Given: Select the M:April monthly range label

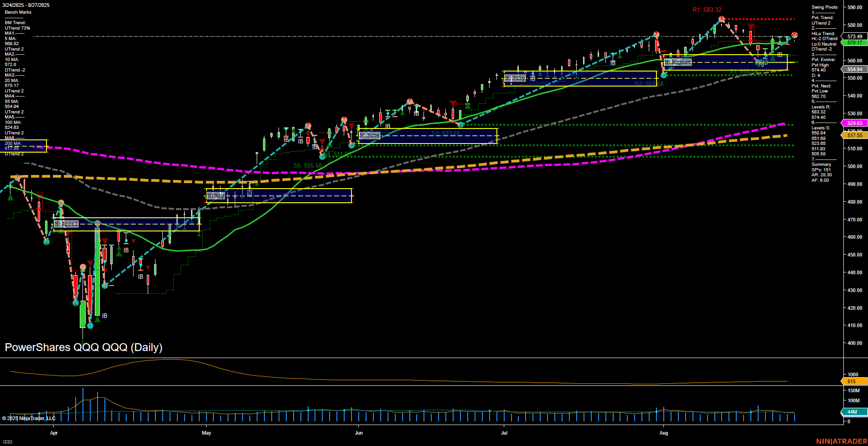Looking at the screenshot, I should pos(67,224).
